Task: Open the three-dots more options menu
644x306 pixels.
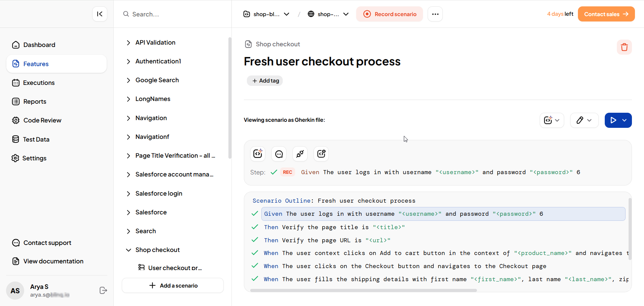Action: pos(435,14)
